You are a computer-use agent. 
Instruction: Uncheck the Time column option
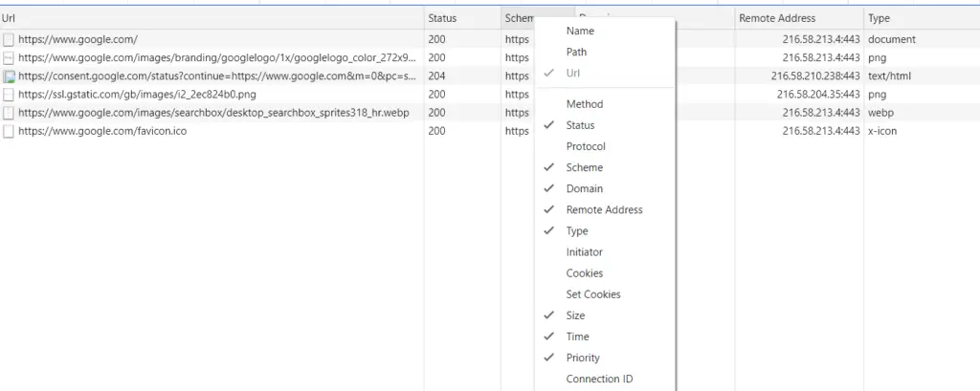point(605,337)
